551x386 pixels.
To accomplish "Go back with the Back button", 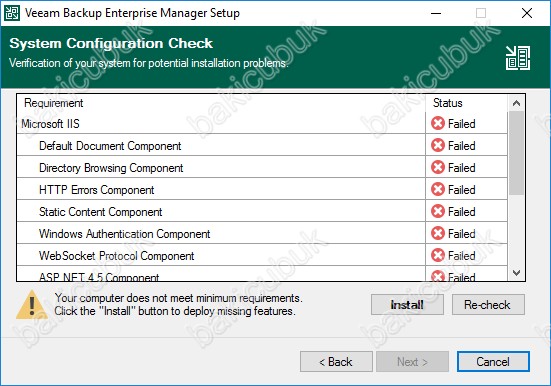I will point(336,361).
